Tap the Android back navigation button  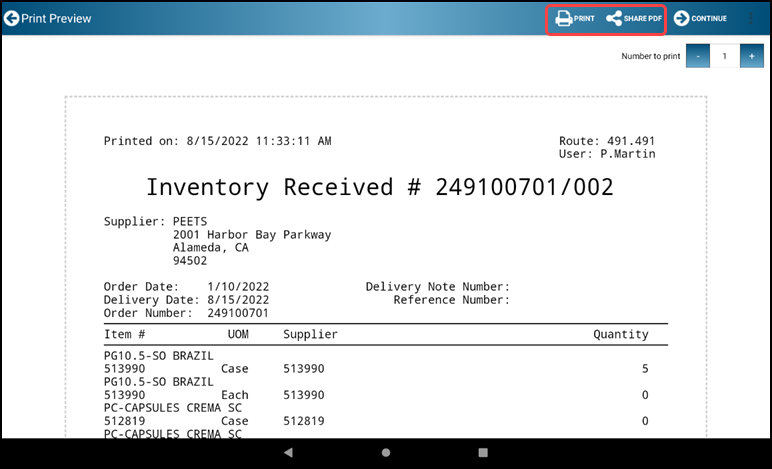pos(289,452)
